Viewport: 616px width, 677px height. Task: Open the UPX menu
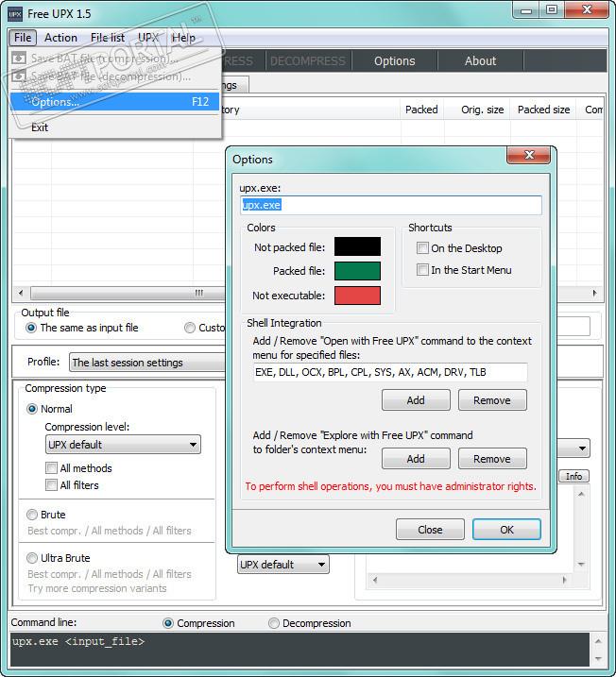pyautogui.click(x=148, y=38)
